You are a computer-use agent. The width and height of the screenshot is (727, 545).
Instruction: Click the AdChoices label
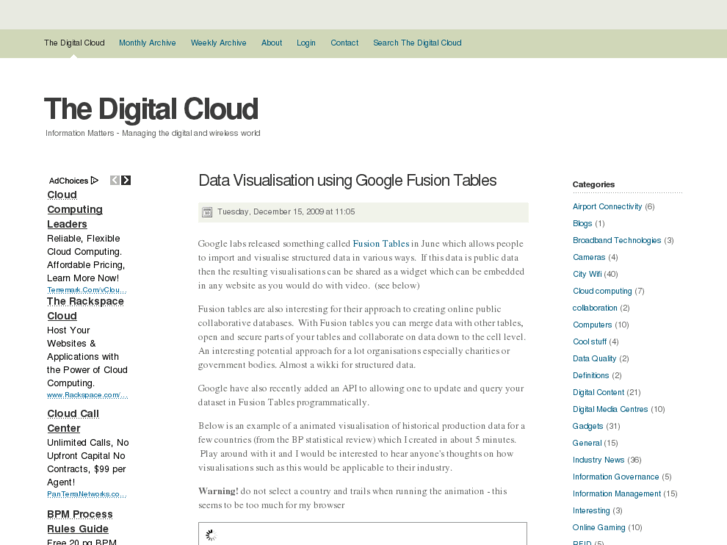click(x=69, y=181)
